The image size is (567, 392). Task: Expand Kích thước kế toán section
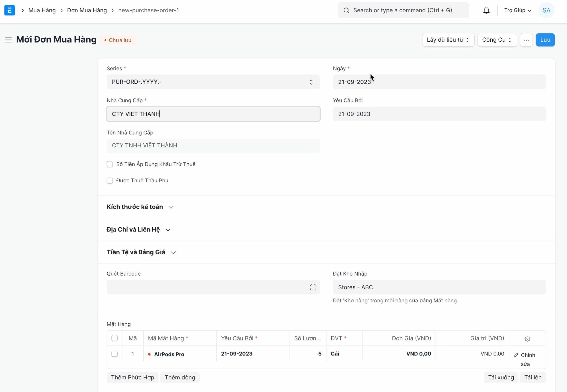pyautogui.click(x=140, y=207)
